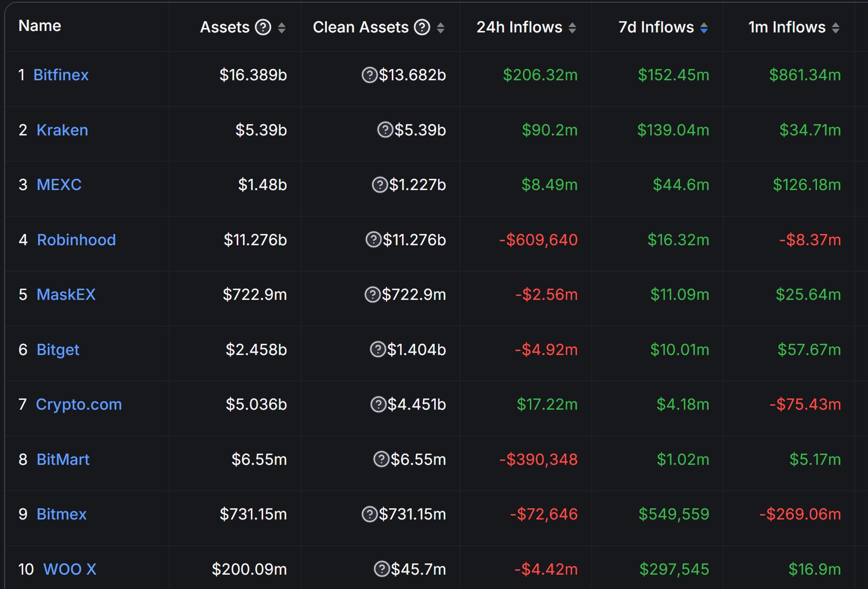The width and height of the screenshot is (868, 589).
Task: Sort by 24h Inflows arrows
Action: [x=572, y=28]
